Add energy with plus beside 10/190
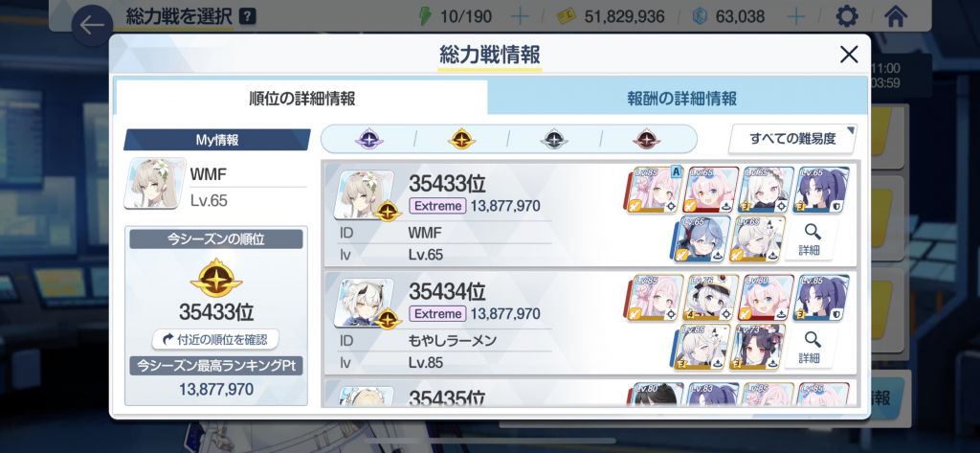The height and width of the screenshot is (453, 980). pyautogui.click(x=520, y=16)
